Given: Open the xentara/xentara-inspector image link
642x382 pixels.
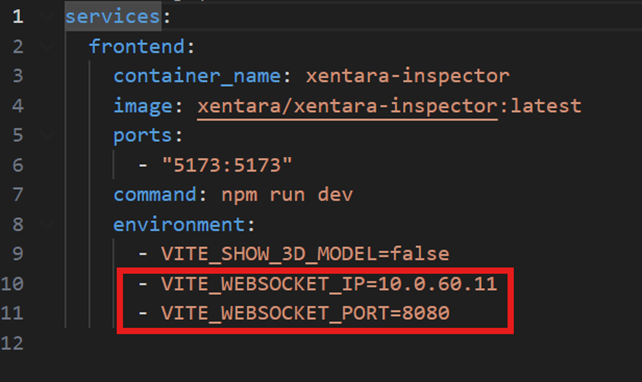Looking at the screenshot, I should [347, 106].
